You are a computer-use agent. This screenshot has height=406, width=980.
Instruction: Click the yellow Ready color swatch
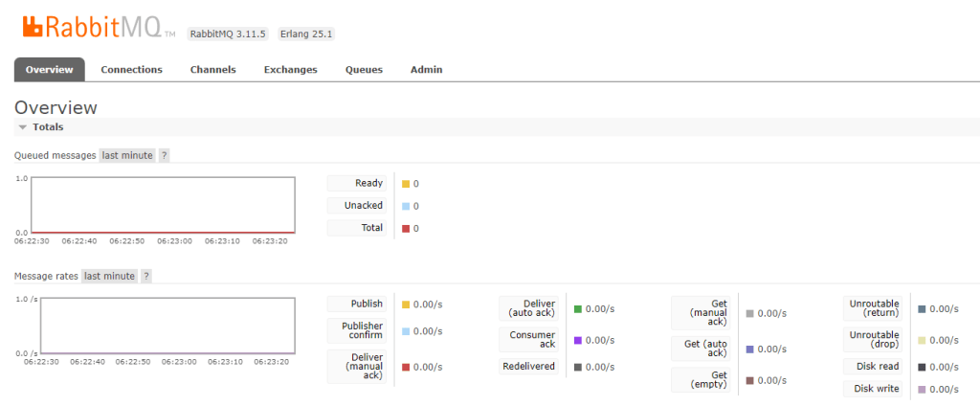coord(406,184)
